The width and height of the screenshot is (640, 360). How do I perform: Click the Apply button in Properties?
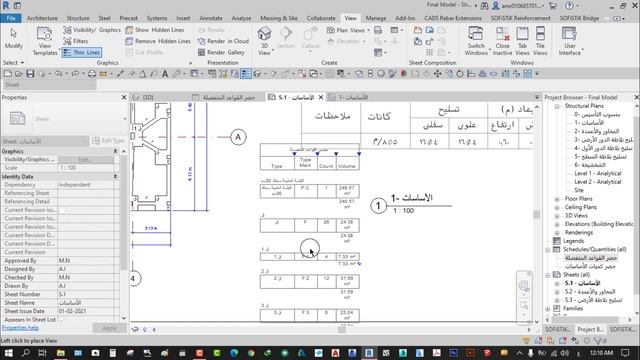[x=109, y=328]
